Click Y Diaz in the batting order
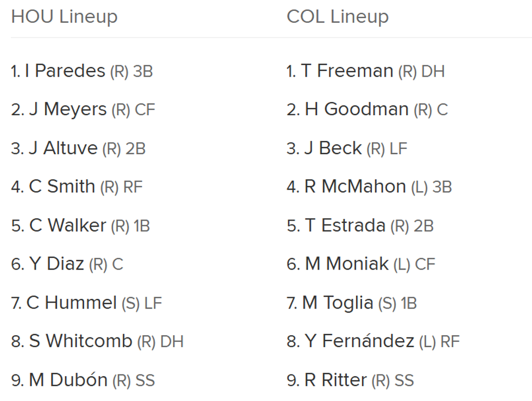Screen dimensions: 532x401 pos(56,264)
